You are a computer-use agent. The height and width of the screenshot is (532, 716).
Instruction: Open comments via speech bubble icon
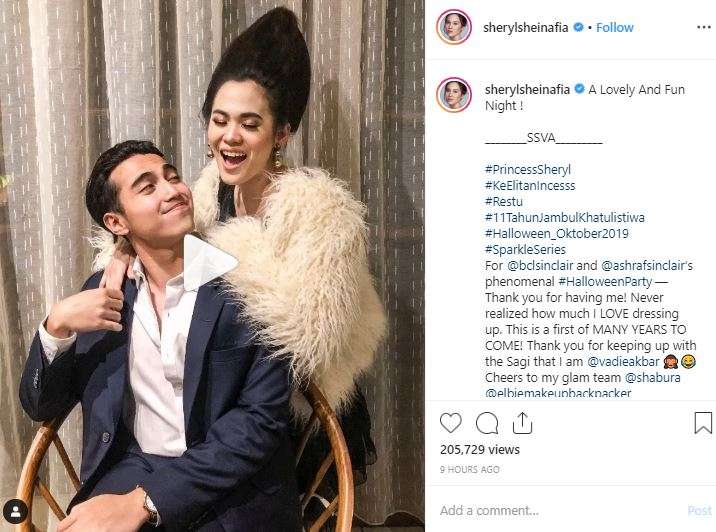tap(487, 423)
